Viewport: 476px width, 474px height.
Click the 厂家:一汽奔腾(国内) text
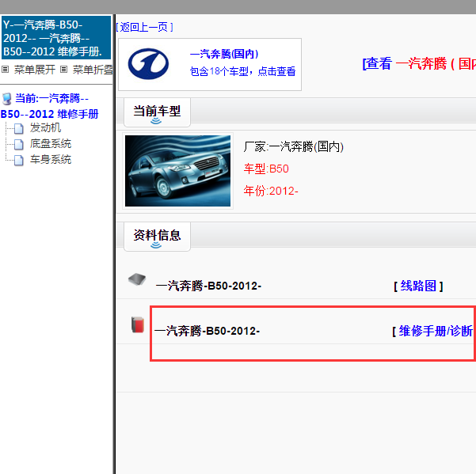pos(293,146)
